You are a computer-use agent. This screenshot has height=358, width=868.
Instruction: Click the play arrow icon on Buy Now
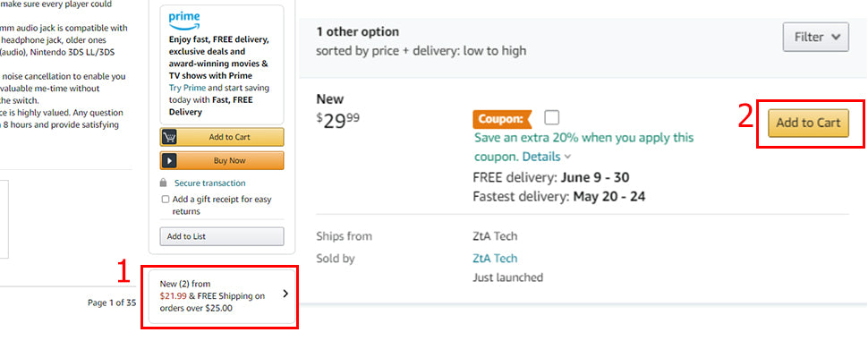(168, 161)
